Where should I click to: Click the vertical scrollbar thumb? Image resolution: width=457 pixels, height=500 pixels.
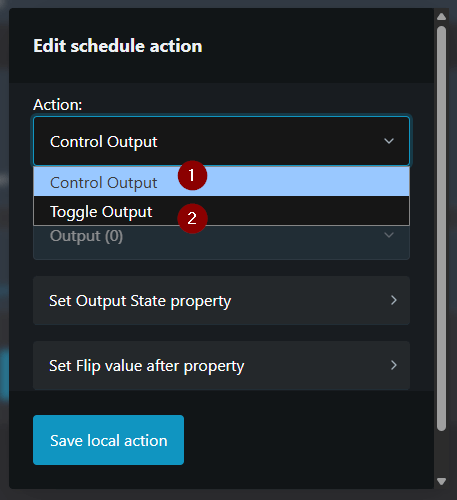pyautogui.click(x=441, y=228)
